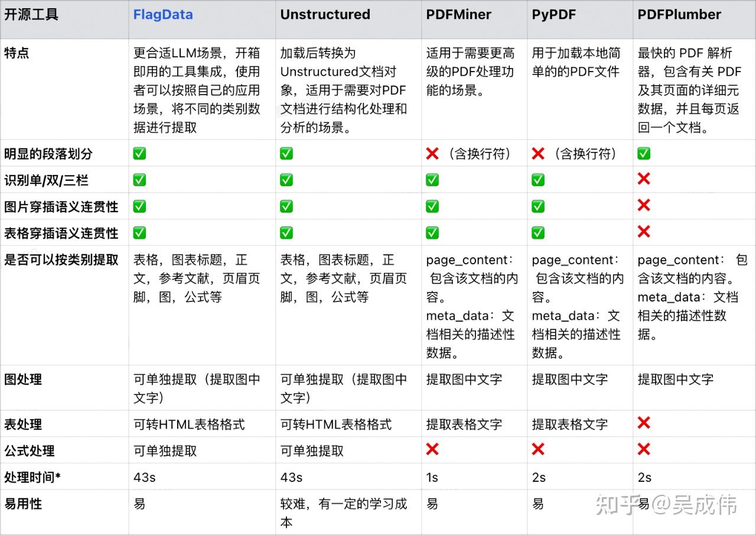Click the red X for PyPDF（含换行符）

coord(538,153)
